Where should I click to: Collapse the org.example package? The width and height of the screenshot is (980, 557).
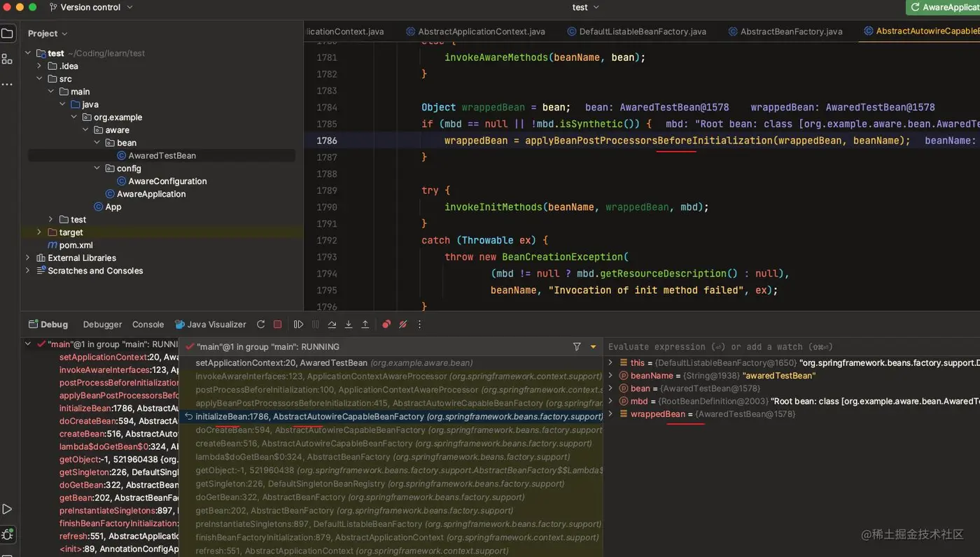(x=74, y=118)
